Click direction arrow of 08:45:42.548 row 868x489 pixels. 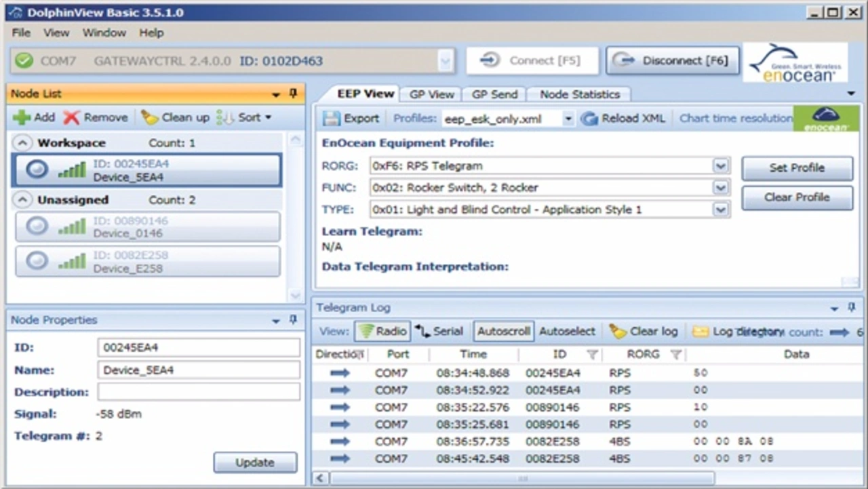pos(340,458)
